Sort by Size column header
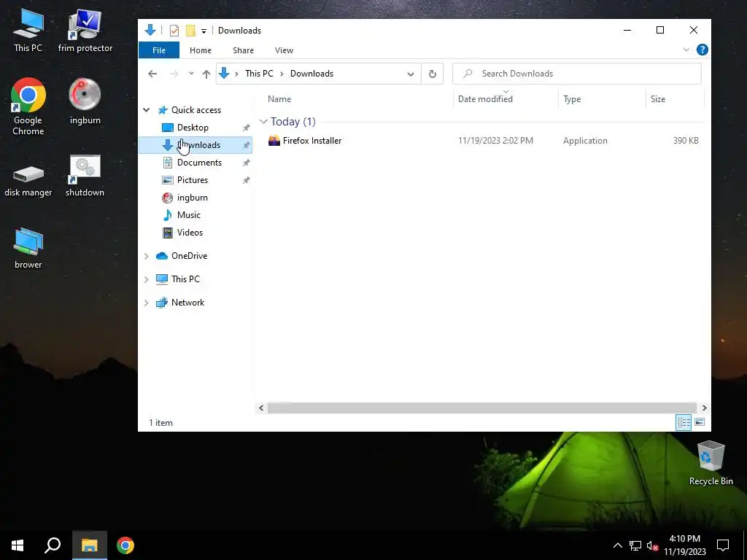The width and height of the screenshot is (747, 560). click(x=658, y=99)
